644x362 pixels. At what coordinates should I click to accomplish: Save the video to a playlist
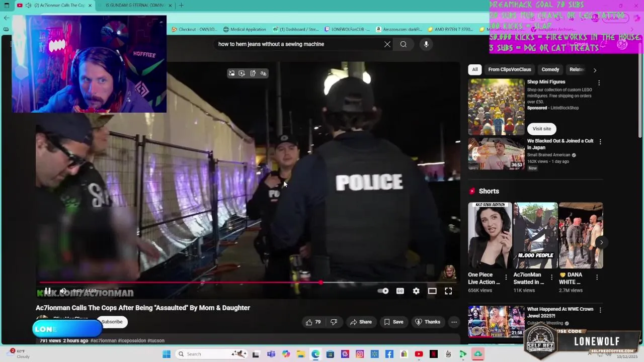coord(393,322)
